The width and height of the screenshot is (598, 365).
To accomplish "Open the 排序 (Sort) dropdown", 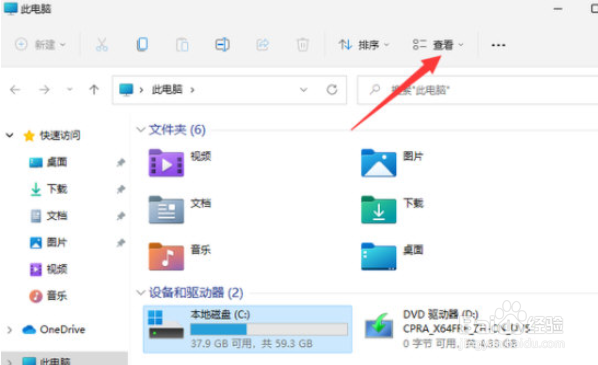I will [x=364, y=45].
